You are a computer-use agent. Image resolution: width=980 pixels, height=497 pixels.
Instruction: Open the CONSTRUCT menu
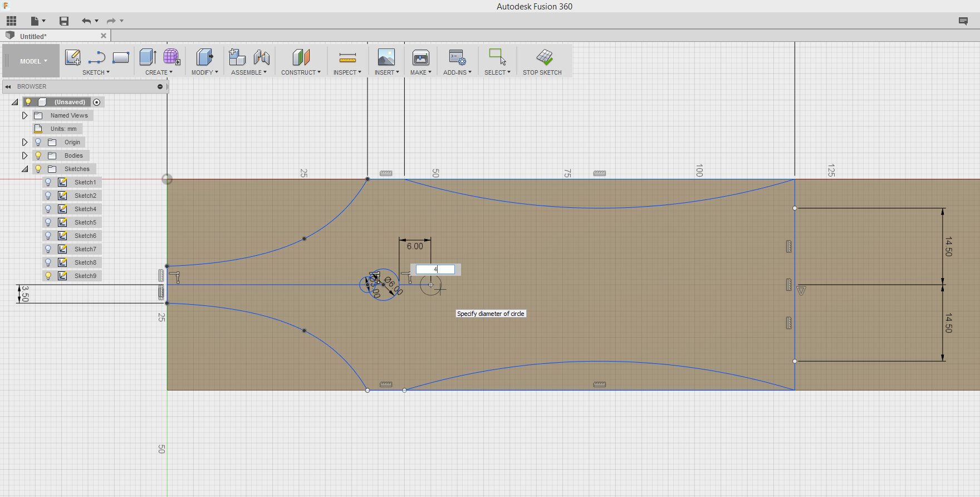(301, 72)
